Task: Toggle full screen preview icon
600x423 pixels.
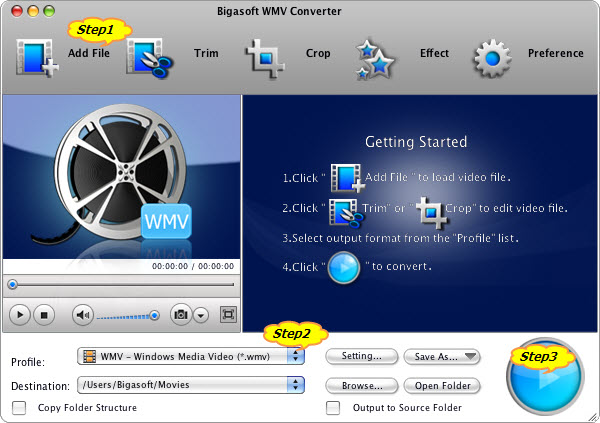Action: coord(228,315)
